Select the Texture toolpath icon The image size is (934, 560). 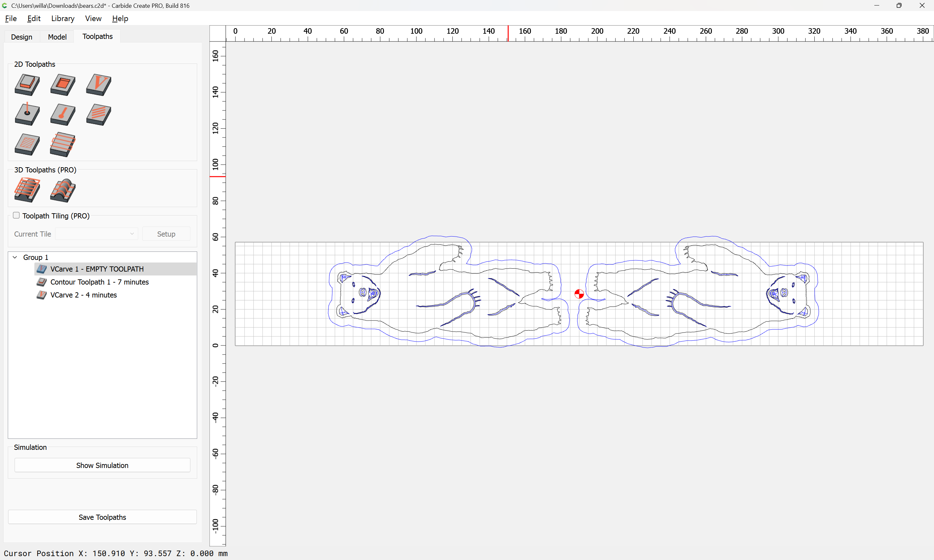click(99, 114)
